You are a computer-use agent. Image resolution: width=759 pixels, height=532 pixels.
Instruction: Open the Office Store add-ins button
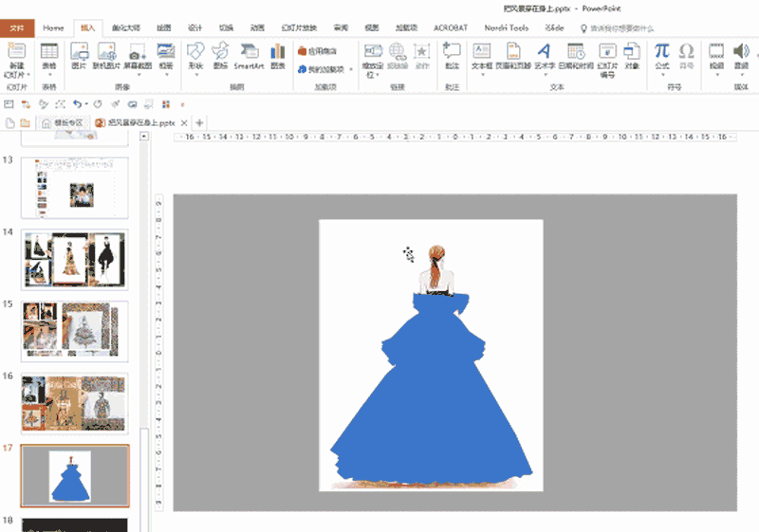(318, 51)
